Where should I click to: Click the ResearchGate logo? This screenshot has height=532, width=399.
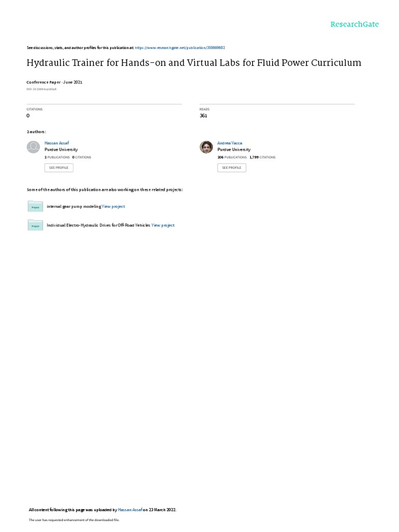[x=354, y=24]
